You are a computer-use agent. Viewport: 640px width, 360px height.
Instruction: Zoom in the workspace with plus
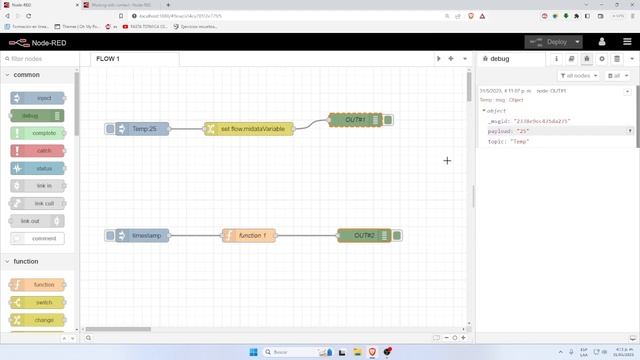pos(464,338)
